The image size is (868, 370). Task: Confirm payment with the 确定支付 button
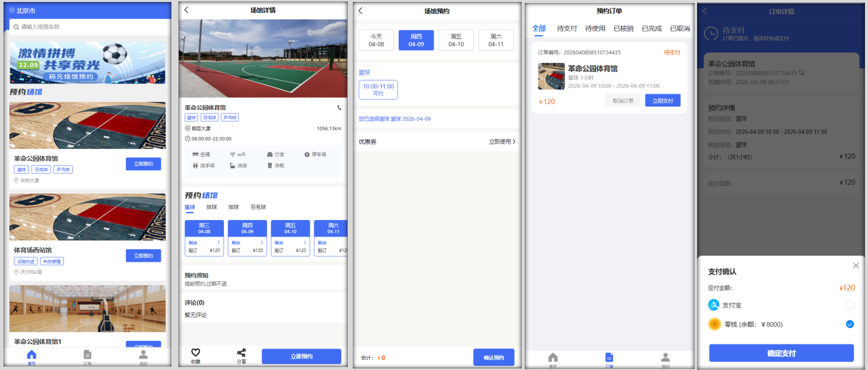(782, 353)
